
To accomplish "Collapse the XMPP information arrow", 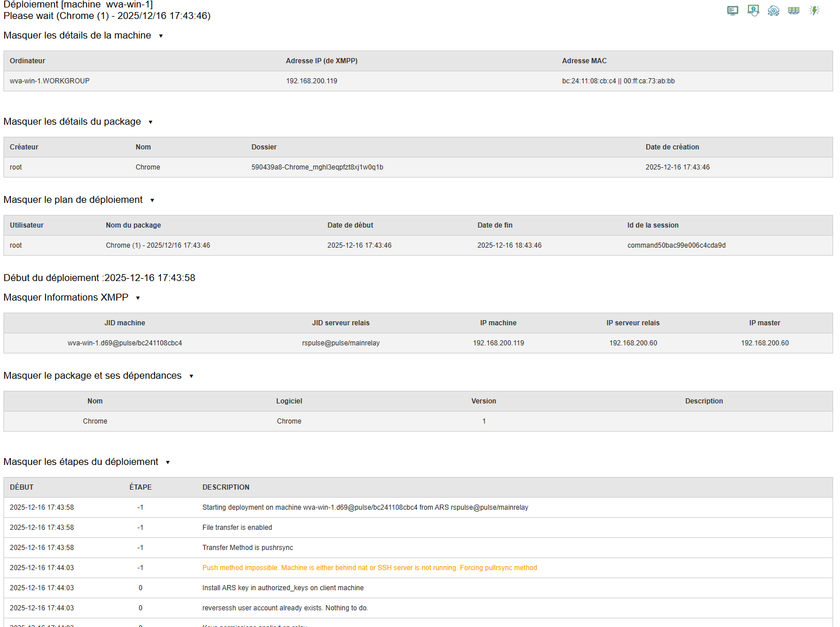I will [138, 298].
